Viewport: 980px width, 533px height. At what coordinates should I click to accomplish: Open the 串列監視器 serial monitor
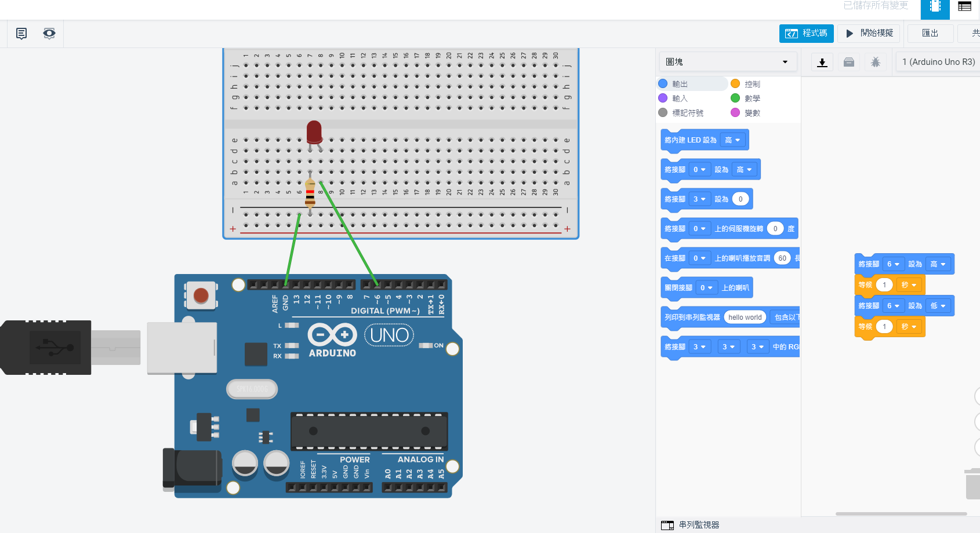pos(691,525)
